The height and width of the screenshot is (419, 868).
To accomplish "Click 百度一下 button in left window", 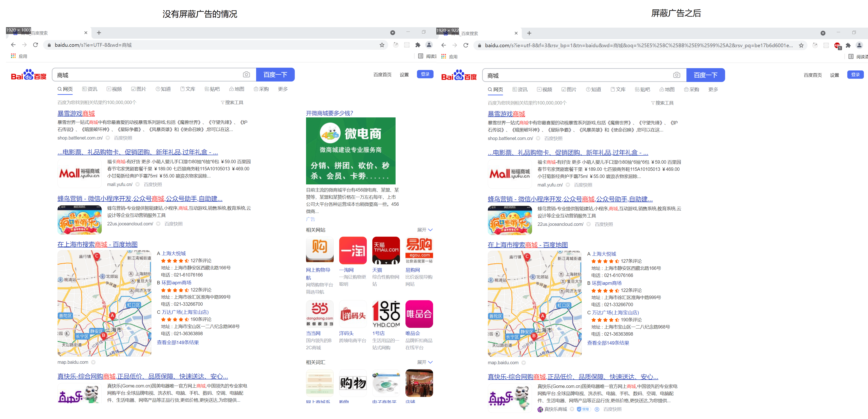I will click(275, 75).
